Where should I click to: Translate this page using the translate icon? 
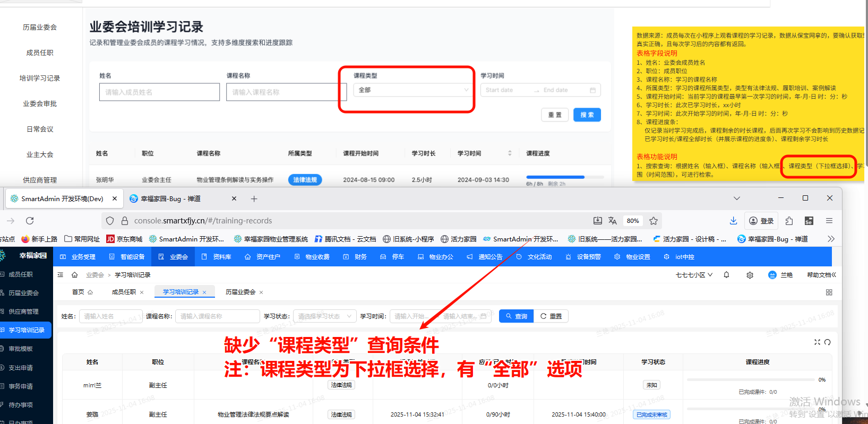pyautogui.click(x=613, y=221)
